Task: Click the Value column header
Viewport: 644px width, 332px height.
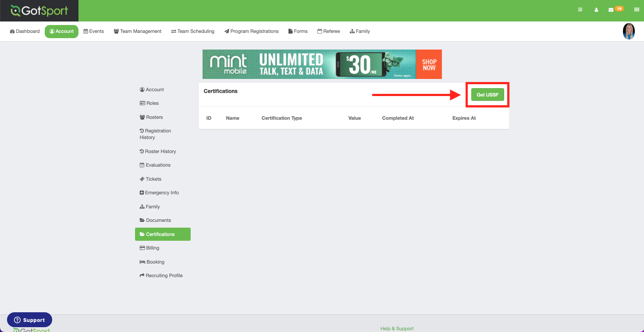Action: pos(355,118)
